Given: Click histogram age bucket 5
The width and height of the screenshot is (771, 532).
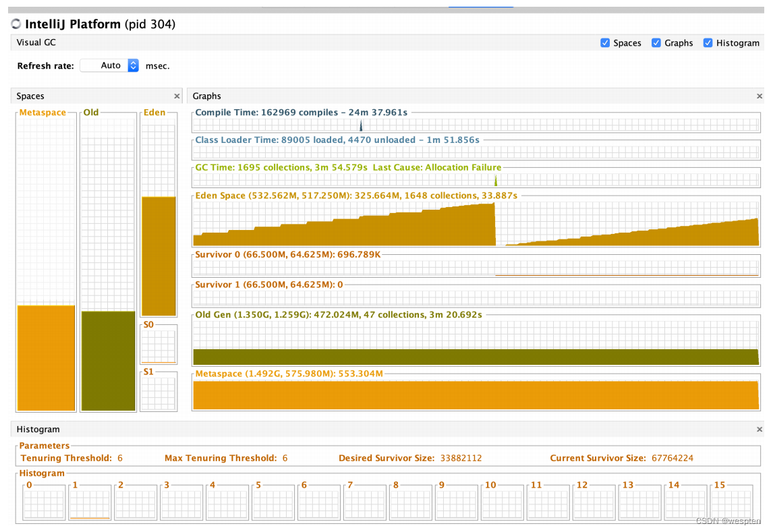Looking at the screenshot, I should tap(273, 502).
